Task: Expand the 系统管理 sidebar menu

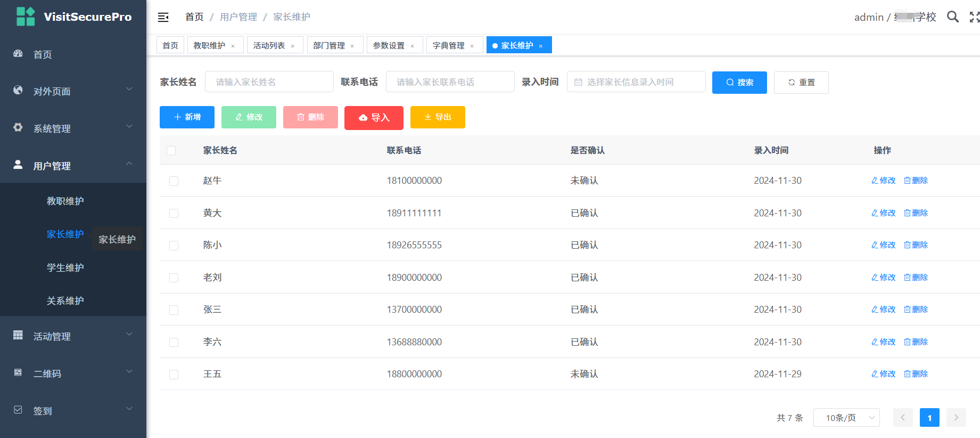Action: [x=73, y=128]
